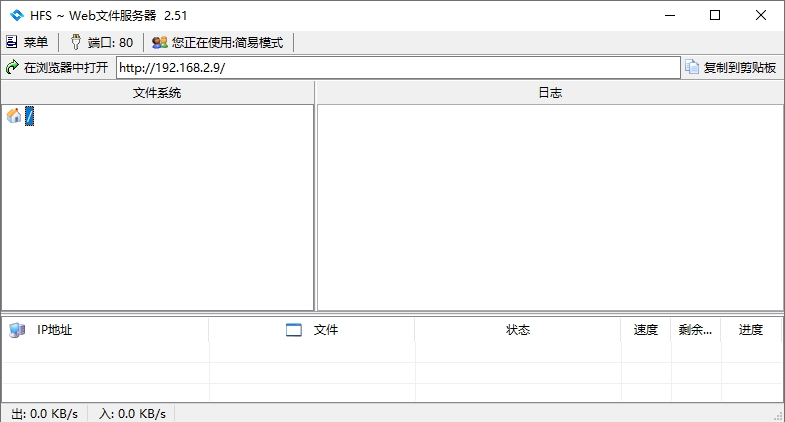Click the http://192.168.2.9/ address field
Viewport: 785px width, 422px height.
click(398, 68)
